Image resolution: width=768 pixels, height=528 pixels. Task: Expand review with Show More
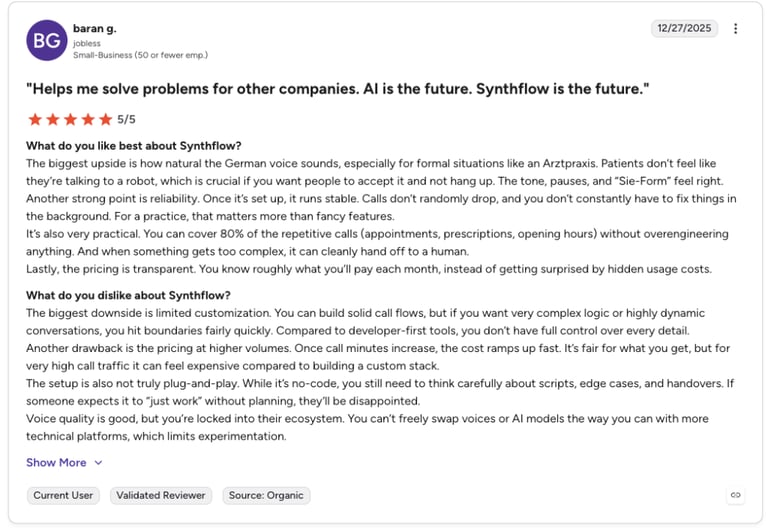pyautogui.click(x=56, y=462)
